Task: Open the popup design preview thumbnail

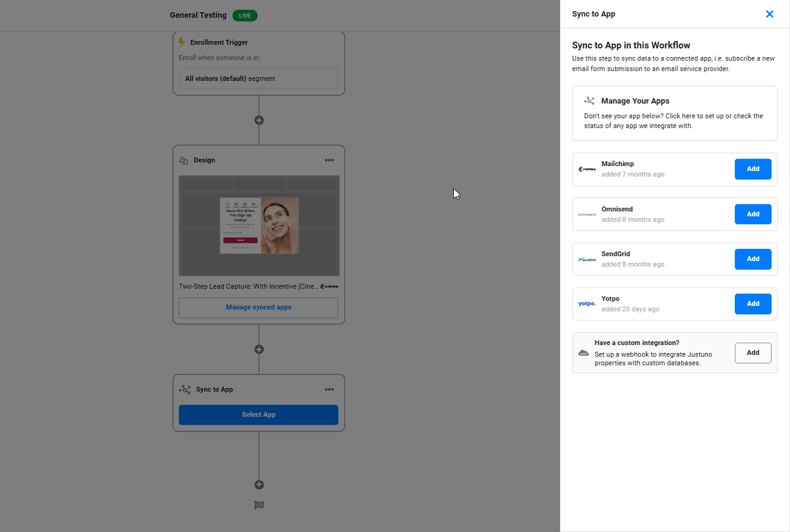Action: coord(259,226)
